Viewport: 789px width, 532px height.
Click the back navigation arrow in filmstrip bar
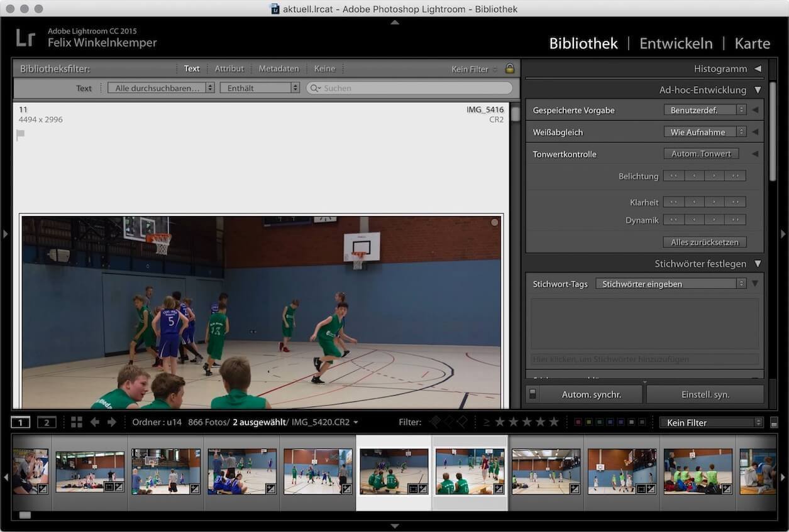pyautogui.click(x=95, y=422)
